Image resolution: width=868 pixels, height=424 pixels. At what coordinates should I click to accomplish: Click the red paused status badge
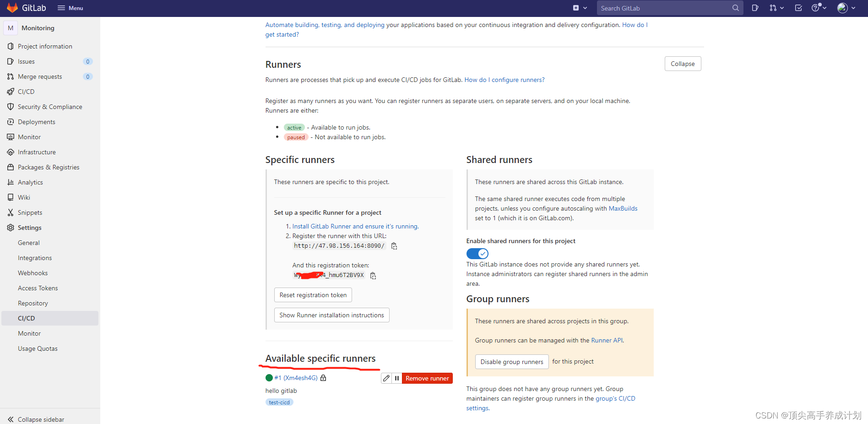(x=296, y=137)
